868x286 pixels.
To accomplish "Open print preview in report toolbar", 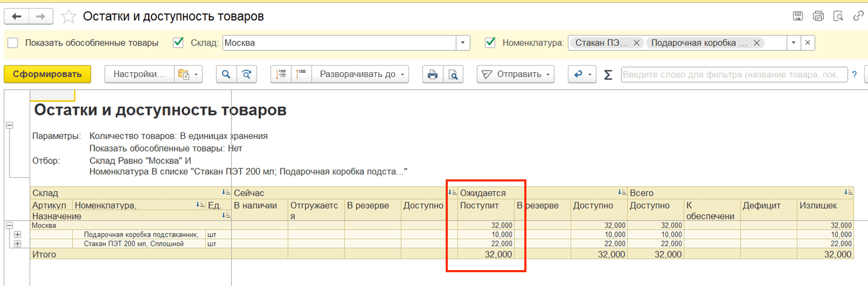I will click(x=453, y=74).
